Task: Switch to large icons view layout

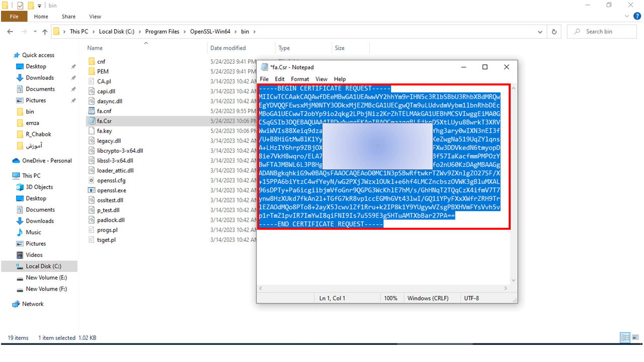Action: click(x=636, y=338)
